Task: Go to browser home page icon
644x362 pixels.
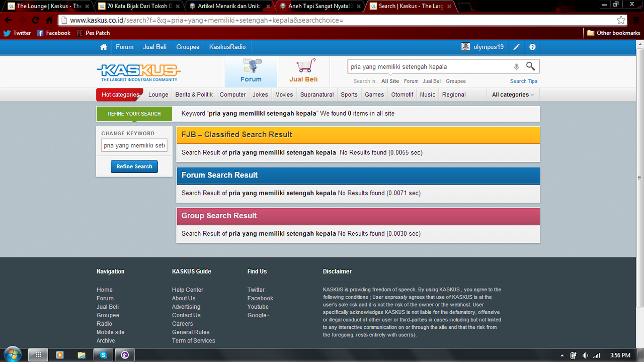Action: tap(49, 20)
